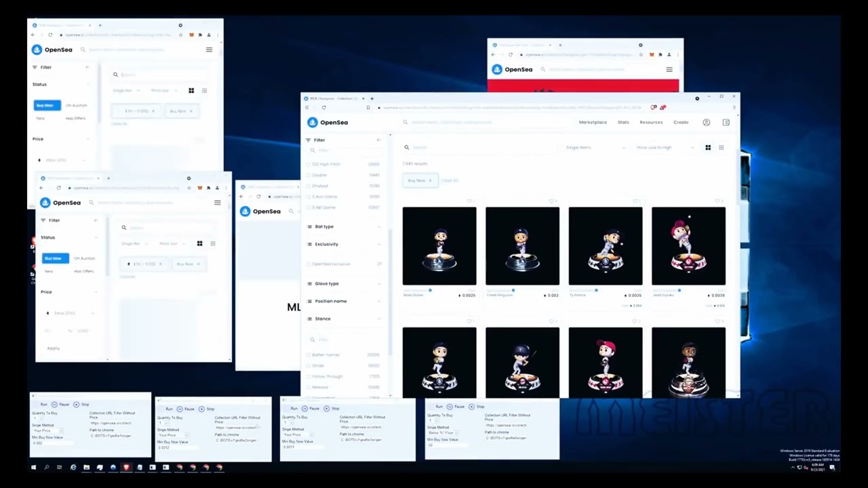Image resolution: width=868 pixels, height=488 pixels.
Task: Select large grid view in top-left window
Action: [x=191, y=91]
